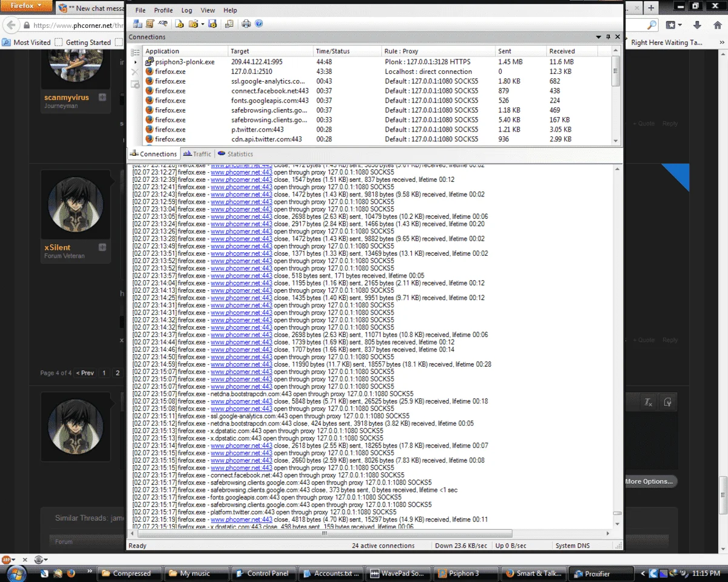The image size is (728, 582).
Task: Open Proxification Rules toolbar icon
Action: pyautogui.click(x=150, y=24)
